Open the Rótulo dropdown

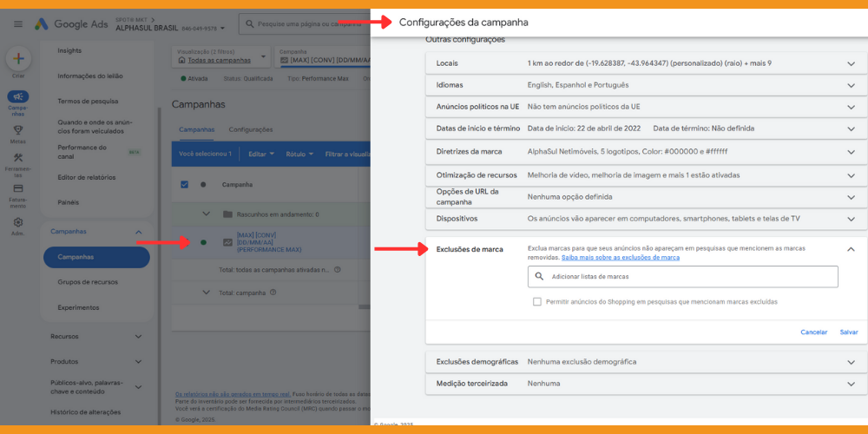[x=300, y=154]
